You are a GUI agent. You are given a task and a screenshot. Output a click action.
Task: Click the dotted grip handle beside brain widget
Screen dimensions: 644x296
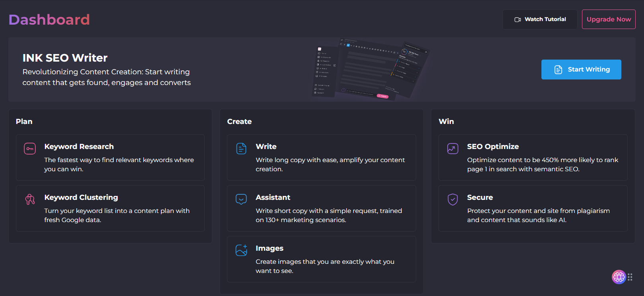(630, 277)
